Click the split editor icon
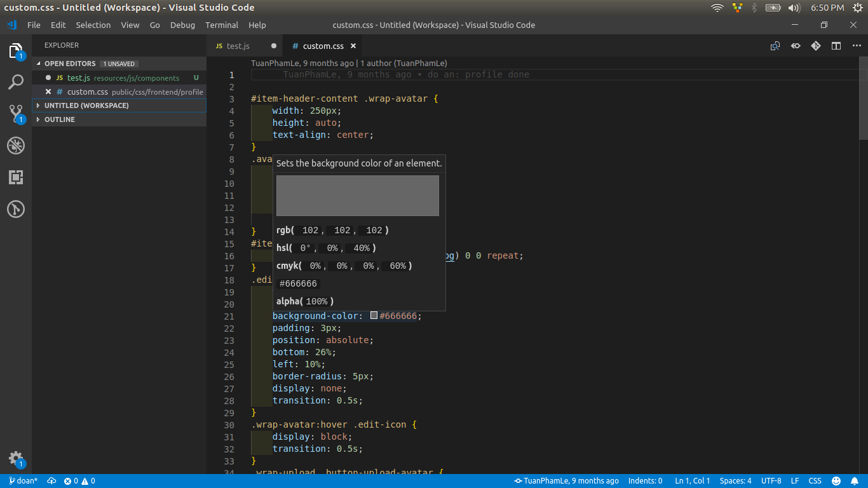Viewport: 868px width, 488px height. (x=836, y=46)
